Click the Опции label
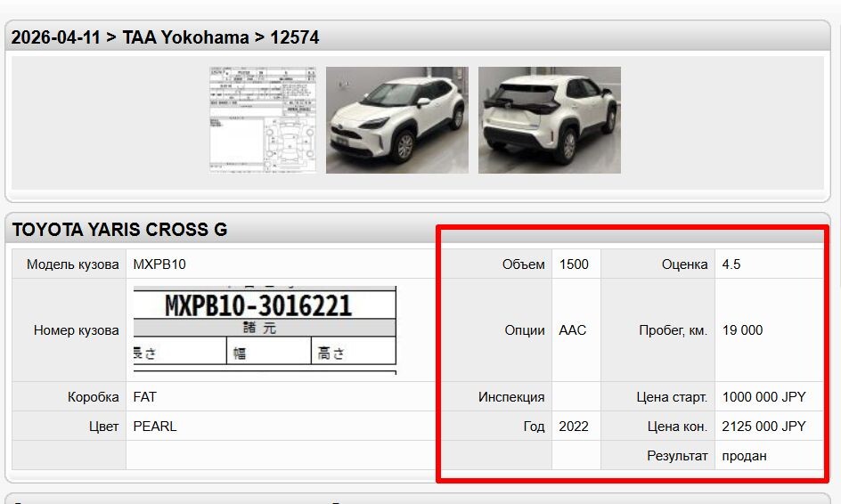The width and height of the screenshot is (841, 504). (525, 330)
